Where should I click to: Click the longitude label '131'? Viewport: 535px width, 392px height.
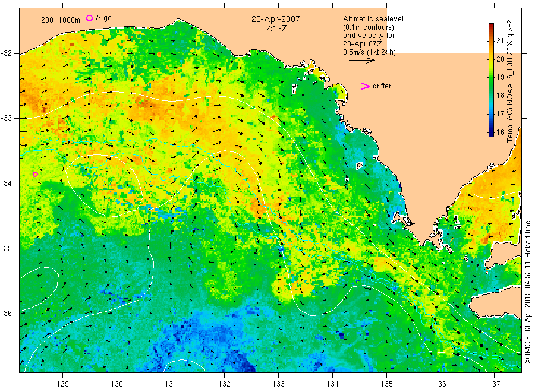171,384
